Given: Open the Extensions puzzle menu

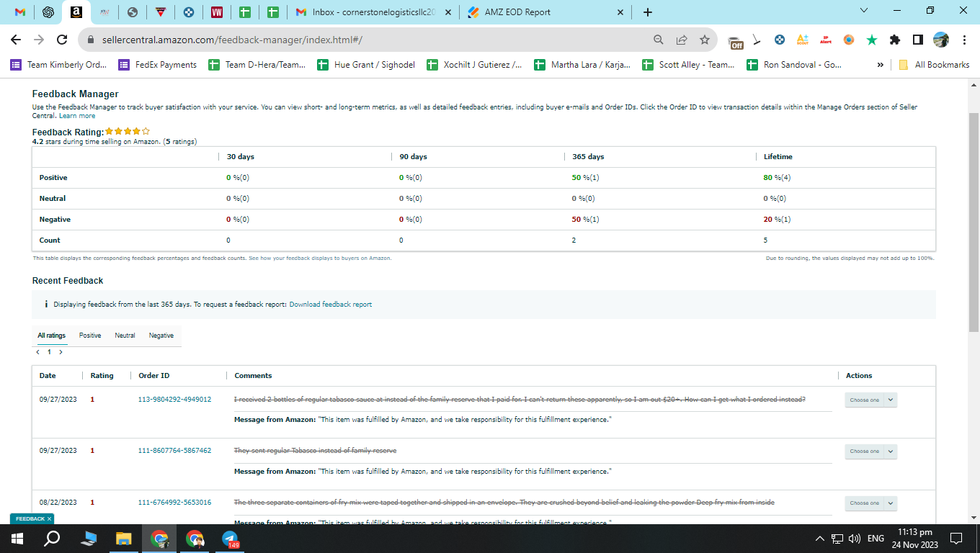Looking at the screenshot, I should pos(895,40).
